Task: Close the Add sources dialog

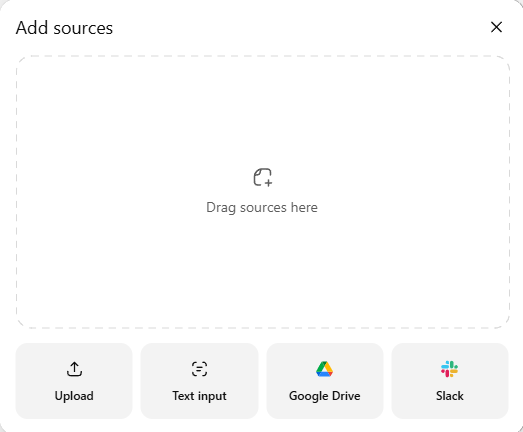Action: [496, 27]
